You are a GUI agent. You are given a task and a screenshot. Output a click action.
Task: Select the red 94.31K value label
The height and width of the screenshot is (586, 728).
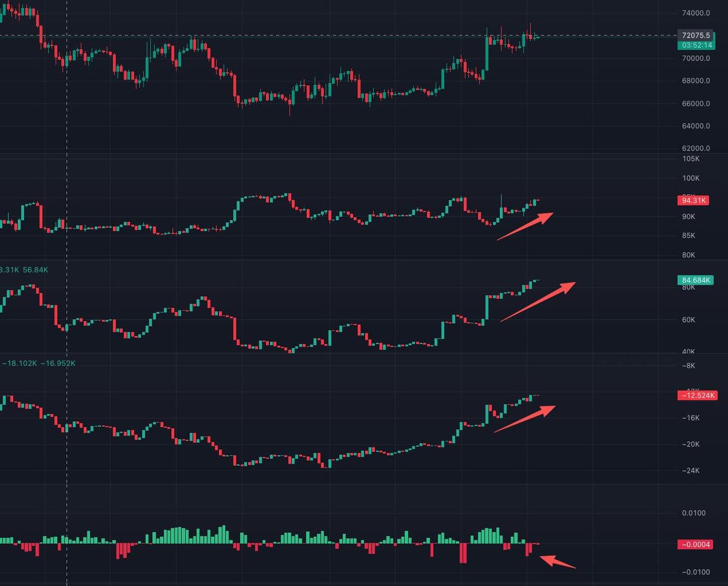[695, 200]
